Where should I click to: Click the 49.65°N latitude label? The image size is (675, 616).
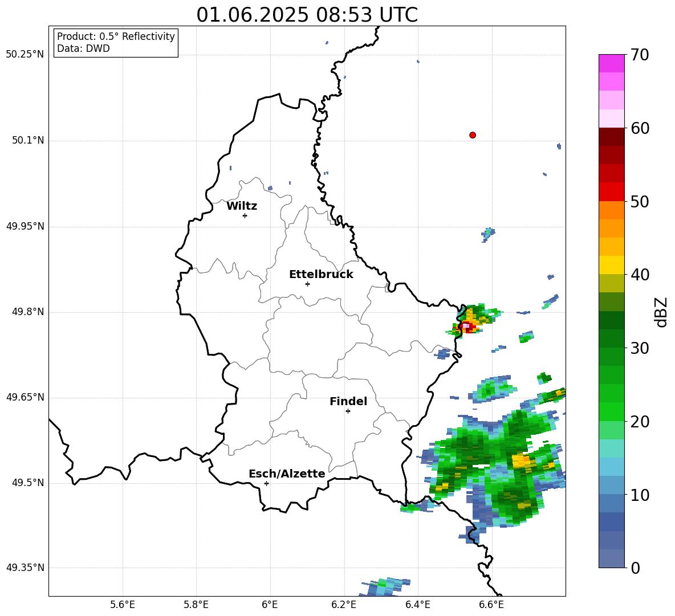coord(25,398)
